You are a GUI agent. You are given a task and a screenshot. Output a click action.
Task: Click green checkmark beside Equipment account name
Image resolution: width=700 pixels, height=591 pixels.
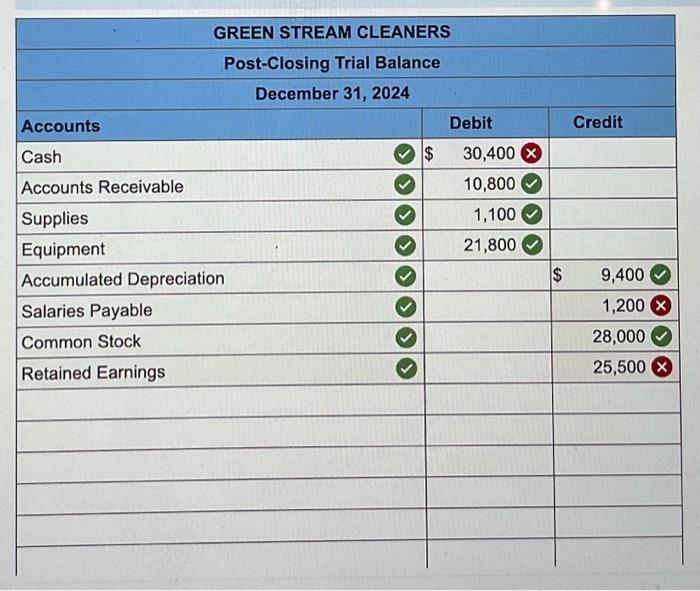click(405, 246)
